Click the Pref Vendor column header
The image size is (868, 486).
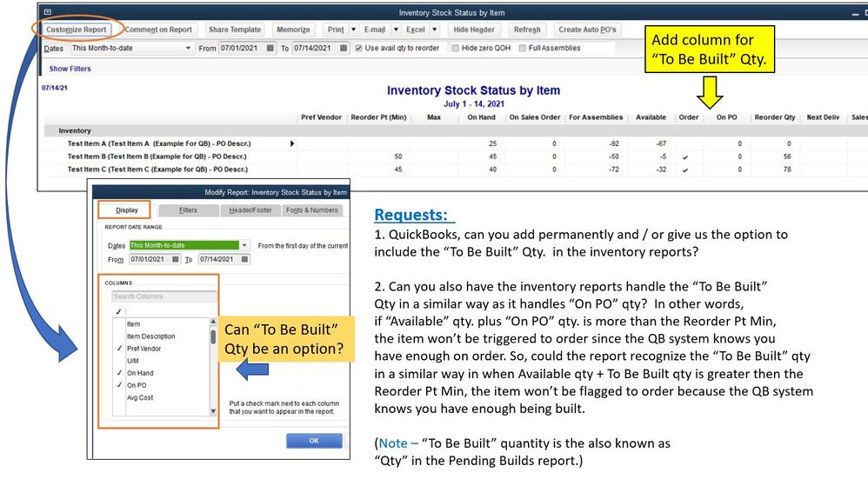pyautogui.click(x=321, y=117)
